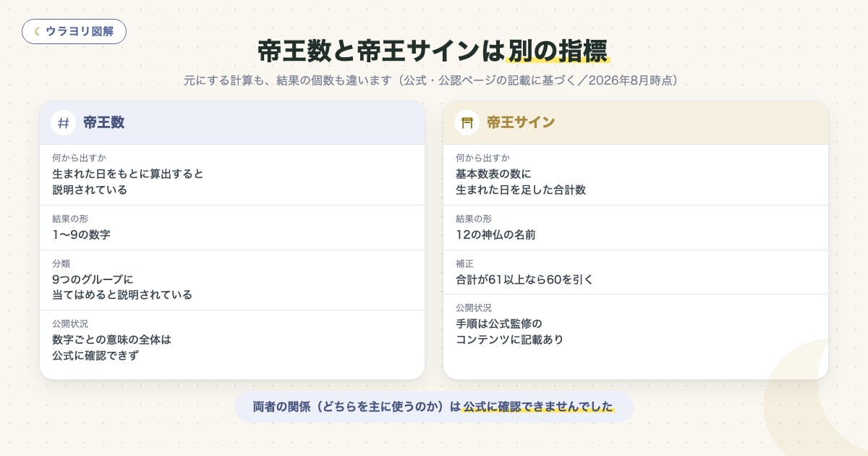Click 公式に確認できず text
This screenshot has width=868, height=456.
(x=95, y=355)
